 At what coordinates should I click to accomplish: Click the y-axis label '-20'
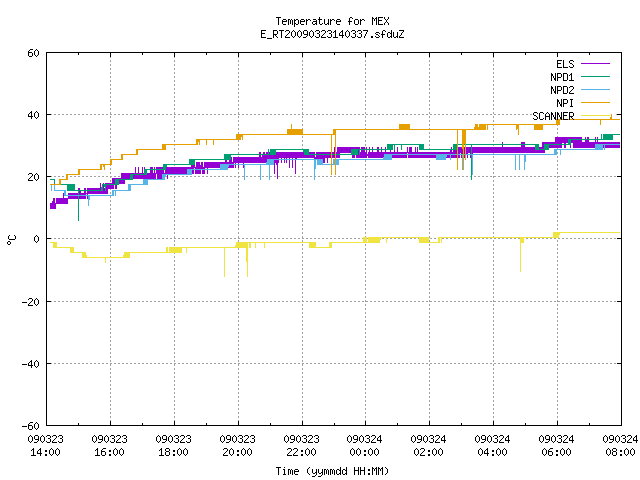tap(31, 302)
